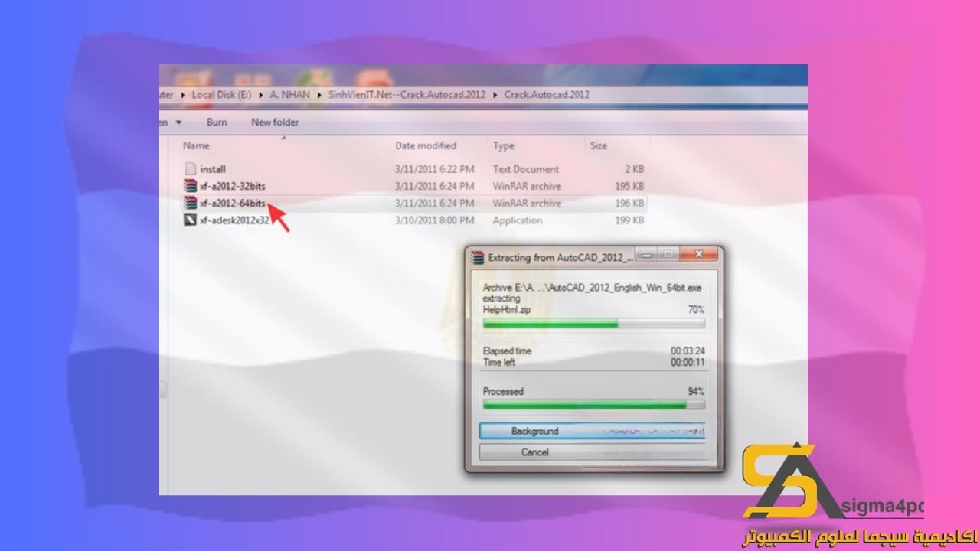This screenshot has width=980, height=551.
Task: Click xf-adesk2012x32 file name
Action: 234,220
